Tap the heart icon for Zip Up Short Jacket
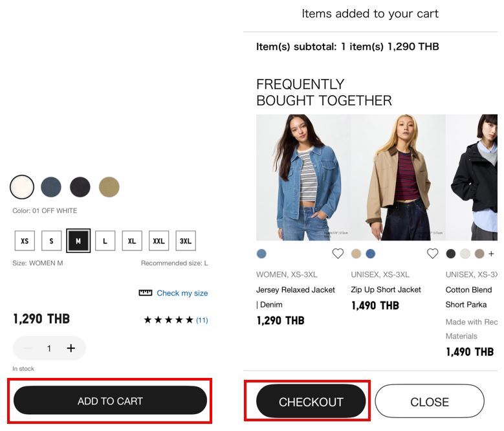504x431 pixels. coord(432,254)
